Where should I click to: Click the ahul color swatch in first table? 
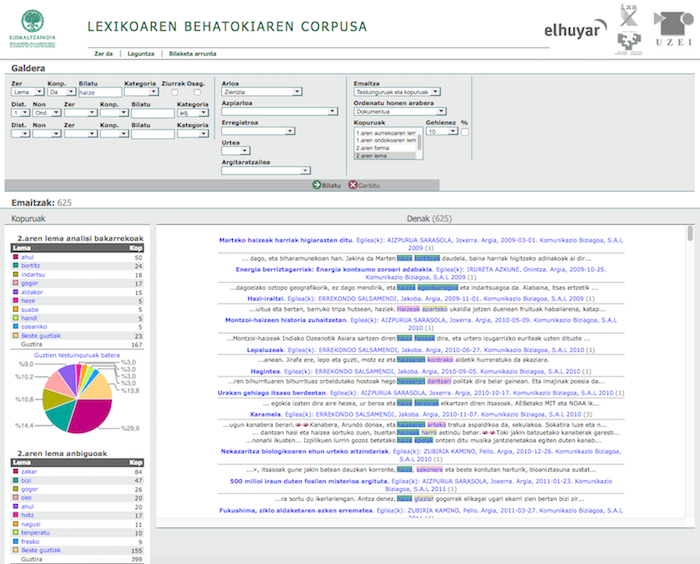(16, 257)
